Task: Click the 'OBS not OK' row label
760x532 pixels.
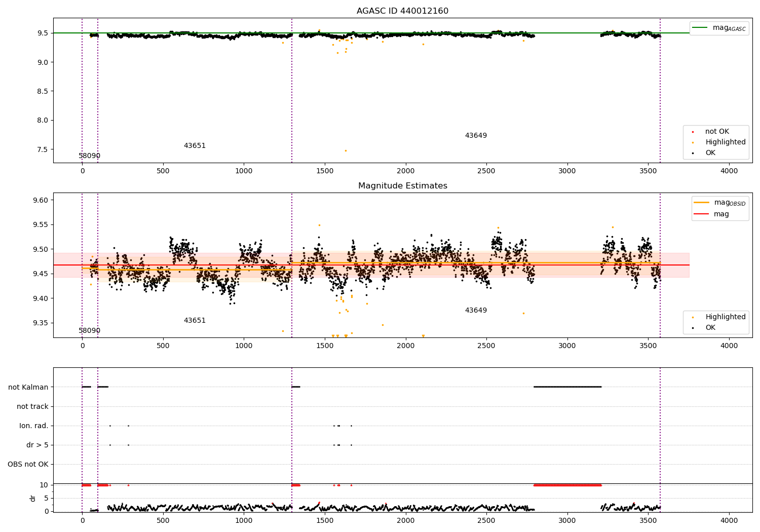Action: point(28,465)
